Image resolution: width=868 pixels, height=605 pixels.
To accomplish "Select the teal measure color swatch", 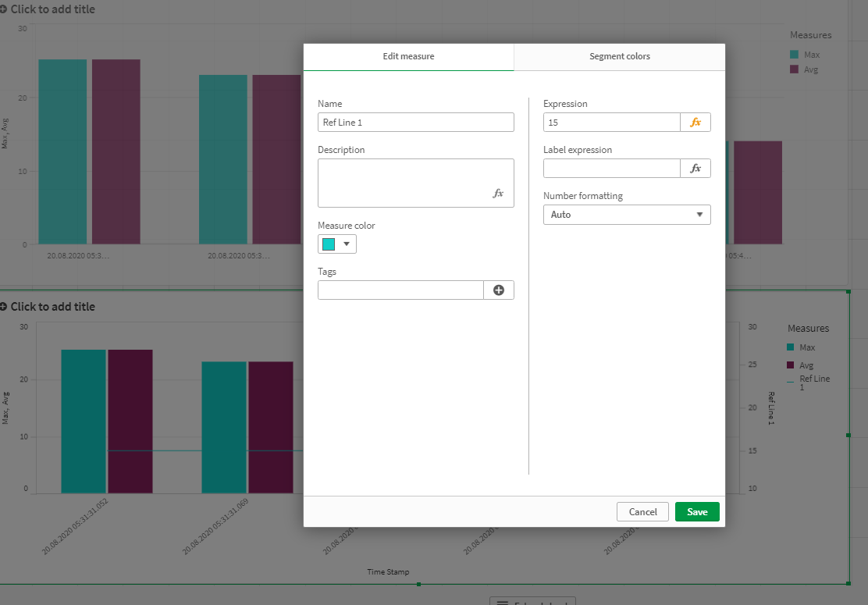I will [328, 244].
